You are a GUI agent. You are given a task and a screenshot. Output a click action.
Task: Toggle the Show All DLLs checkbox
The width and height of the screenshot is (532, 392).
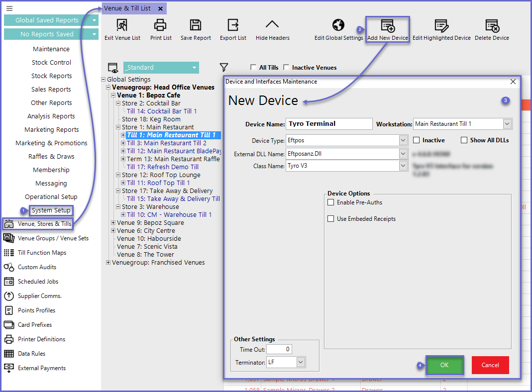[464, 140]
